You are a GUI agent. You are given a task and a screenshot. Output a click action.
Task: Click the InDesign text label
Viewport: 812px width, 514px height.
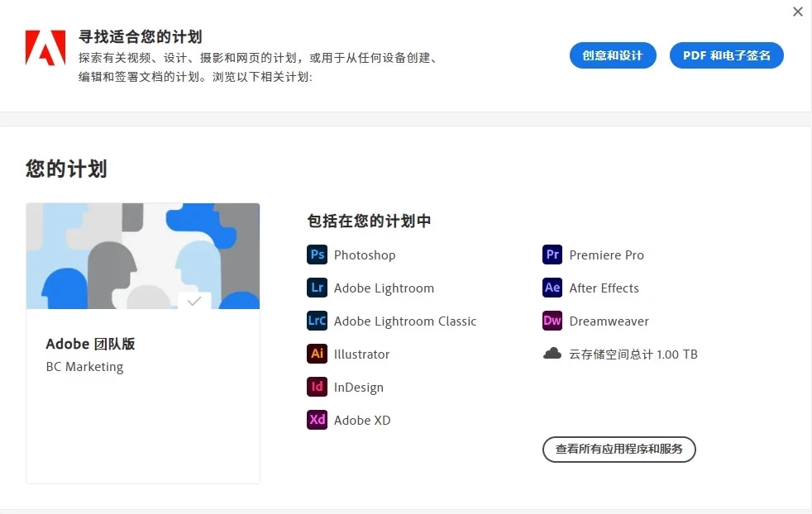tap(359, 388)
